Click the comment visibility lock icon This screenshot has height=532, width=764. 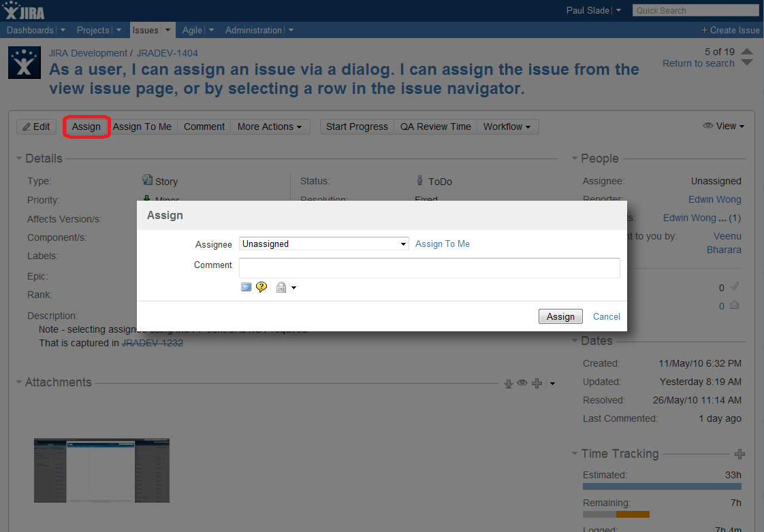pyautogui.click(x=281, y=287)
